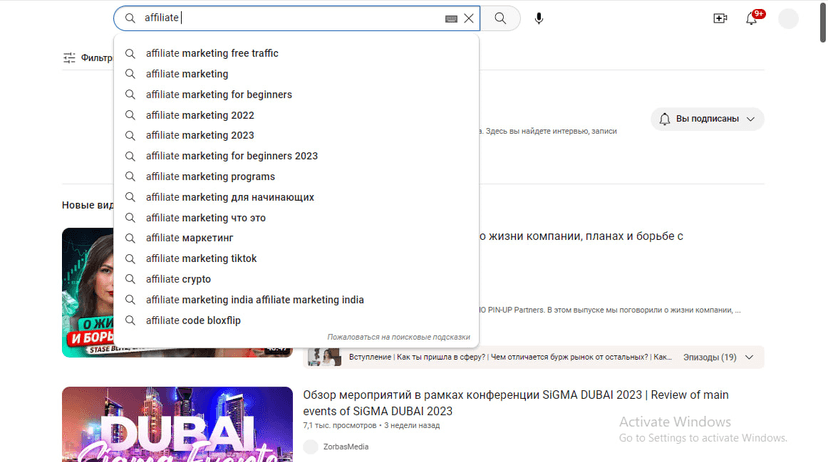828x462 pixels.
Task: Click 'Пожаловаться на поисковые подсказки' link
Action: (x=398, y=337)
